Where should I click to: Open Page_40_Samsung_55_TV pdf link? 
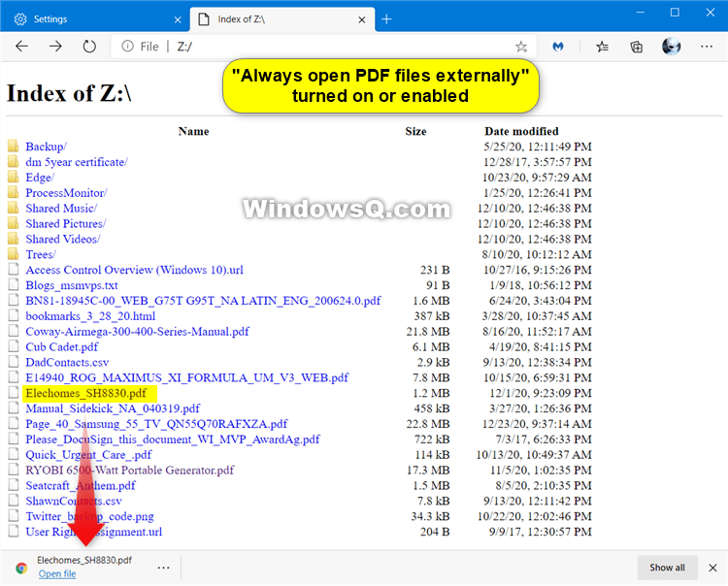tap(156, 424)
